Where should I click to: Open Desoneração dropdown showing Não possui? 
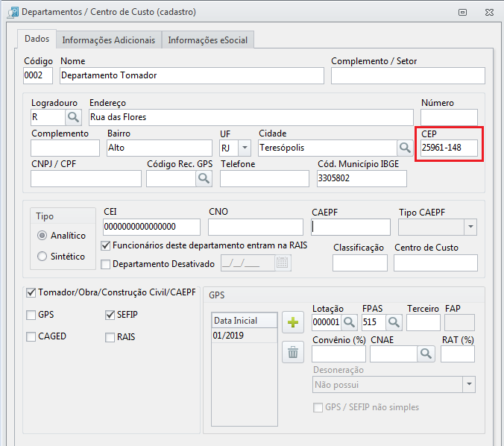469,385
